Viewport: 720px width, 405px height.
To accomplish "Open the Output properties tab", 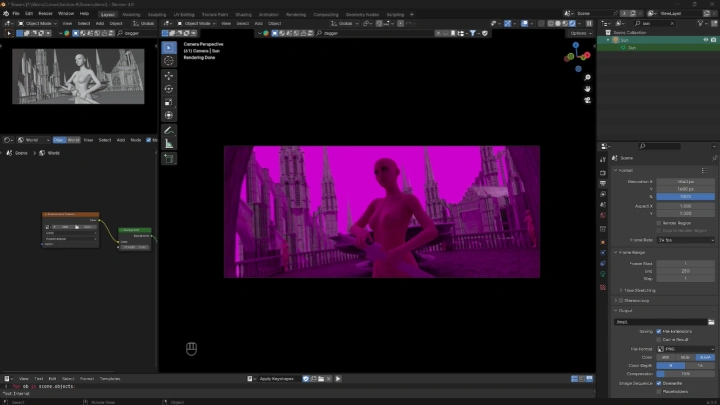I will [x=603, y=183].
